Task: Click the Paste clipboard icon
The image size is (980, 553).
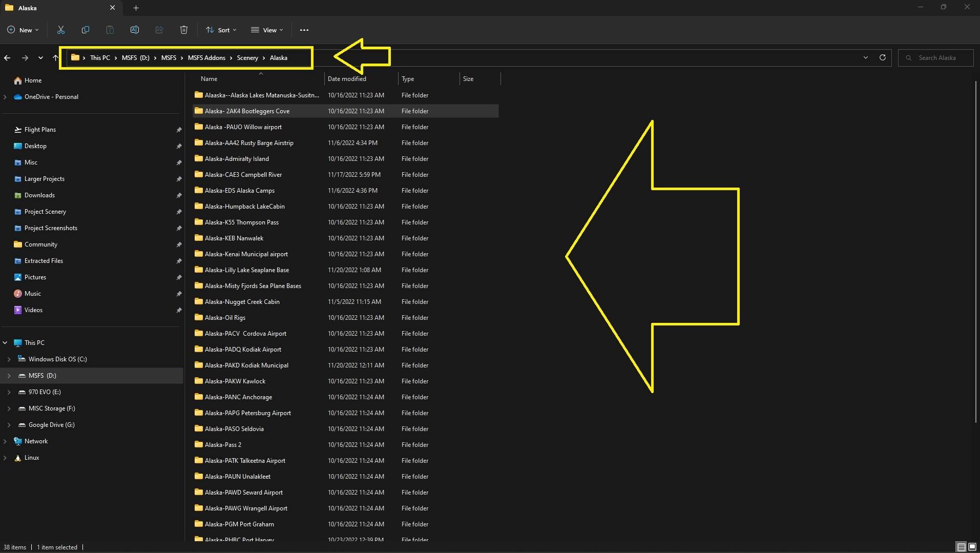Action: pos(110,30)
